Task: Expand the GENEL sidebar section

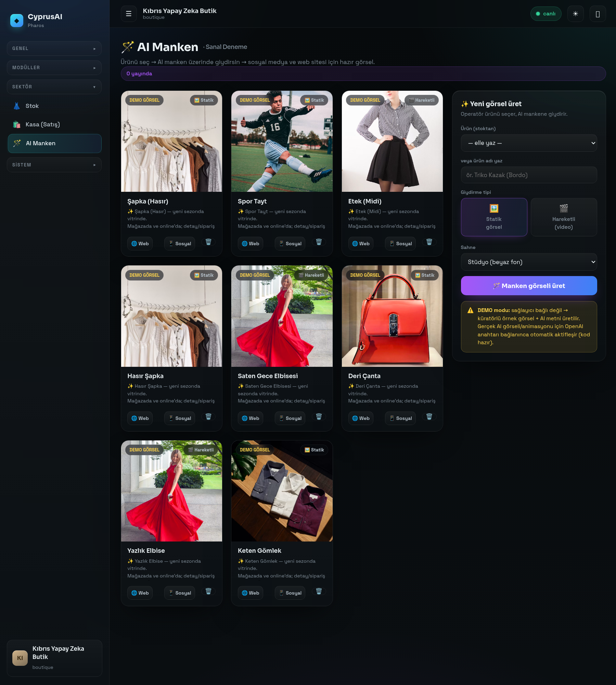Action: [x=54, y=49]
